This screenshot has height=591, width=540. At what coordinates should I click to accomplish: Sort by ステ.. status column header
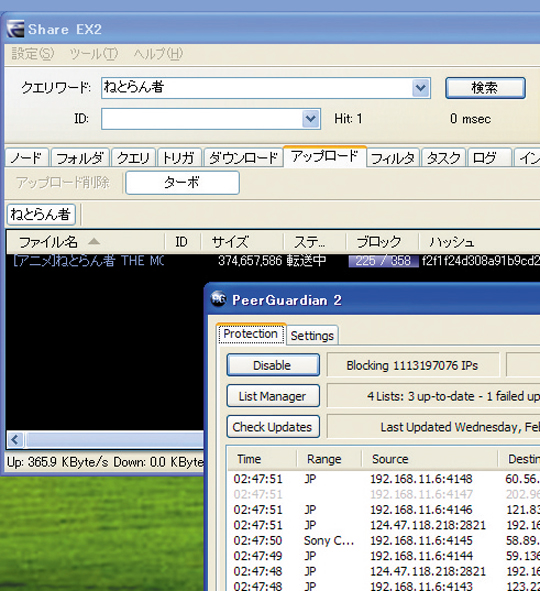pyautogui.click(x=314, y=242)
